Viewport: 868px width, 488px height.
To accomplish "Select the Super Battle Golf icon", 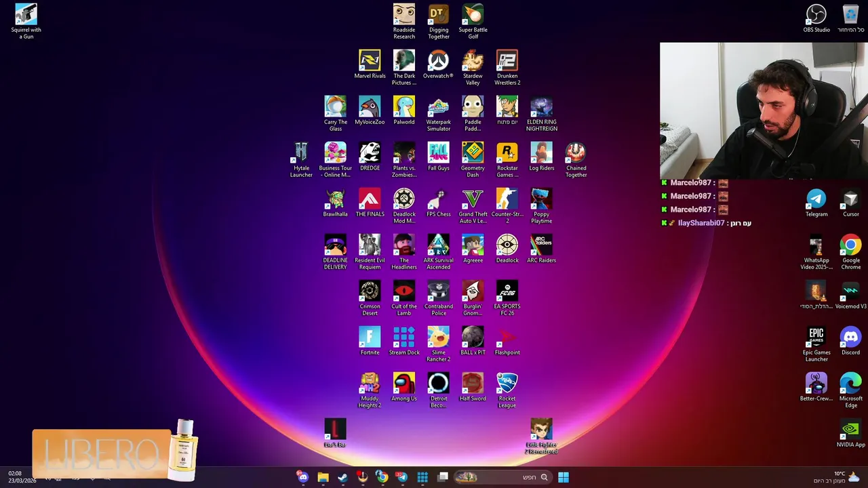I will coord(473,21).
